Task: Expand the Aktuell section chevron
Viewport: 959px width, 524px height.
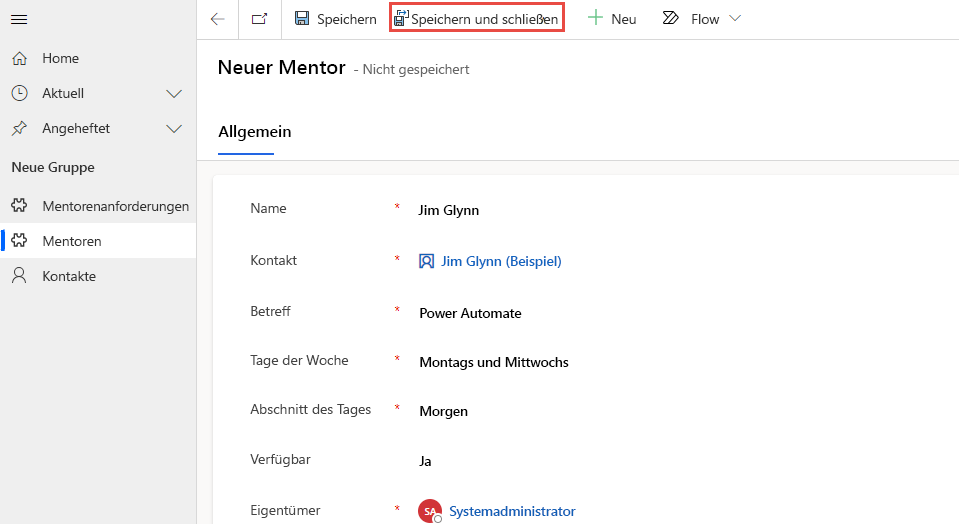Action: coord(174,94)
